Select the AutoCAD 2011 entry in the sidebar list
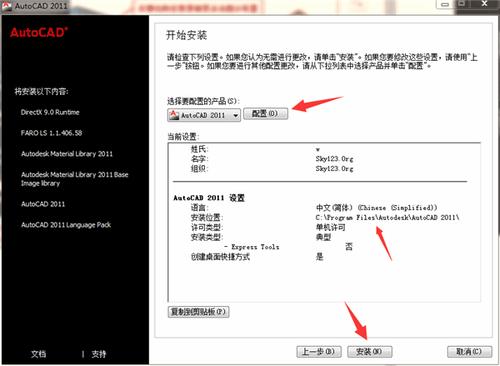Viewport: 500px width, 366px height. click(43, 204)
